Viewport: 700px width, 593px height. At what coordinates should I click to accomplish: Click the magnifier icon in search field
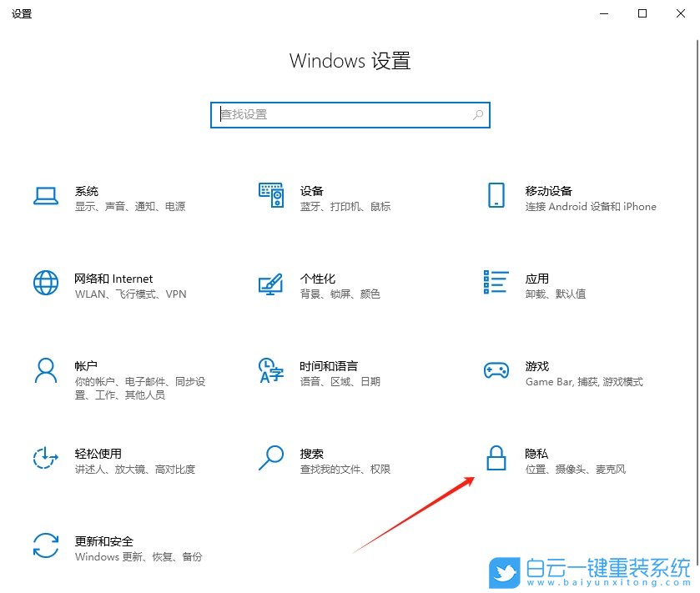(477, 114)
